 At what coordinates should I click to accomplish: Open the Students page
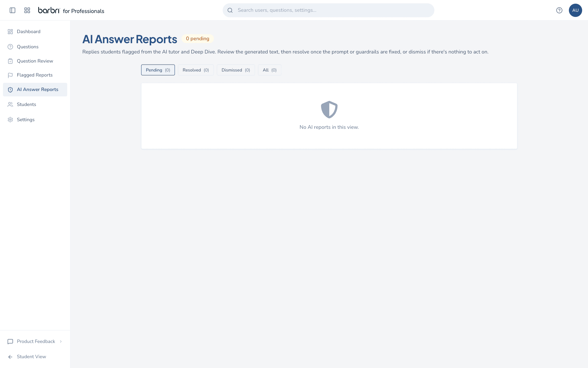click(x=35, y=105)
